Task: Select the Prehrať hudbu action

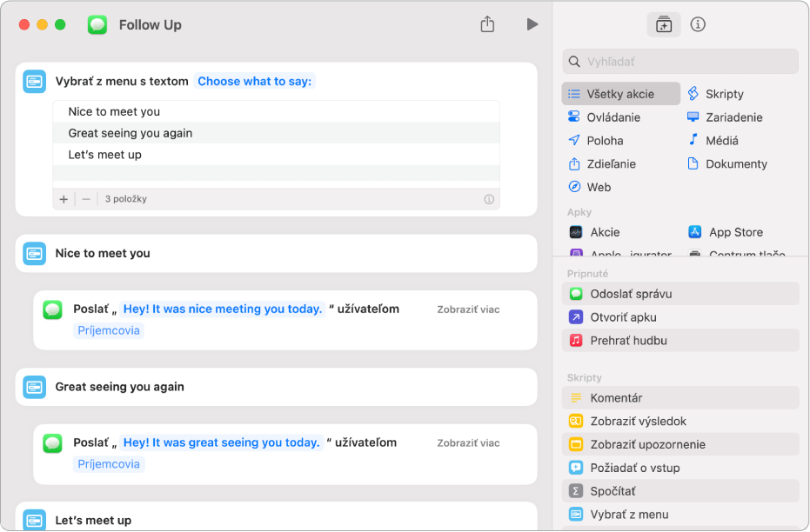Action: pos(628,341)
